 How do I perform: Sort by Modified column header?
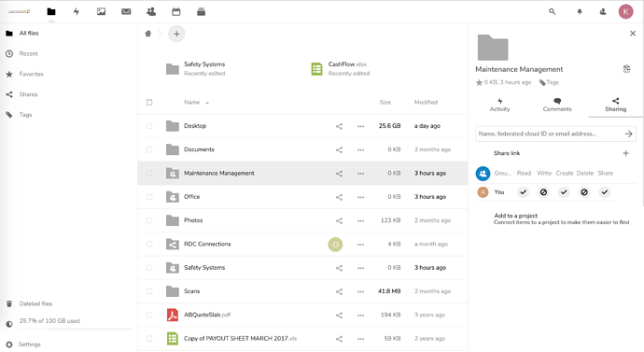[x=426, y=103]
